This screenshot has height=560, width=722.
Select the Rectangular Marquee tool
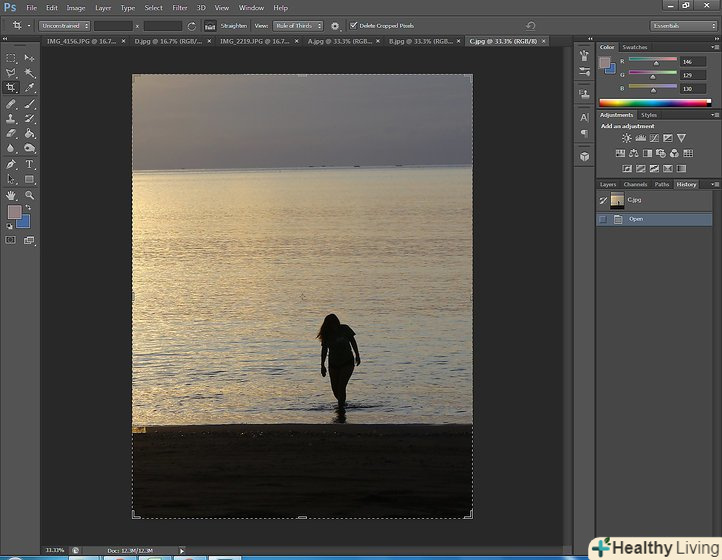pyautogui.click(x=11, y=58)
